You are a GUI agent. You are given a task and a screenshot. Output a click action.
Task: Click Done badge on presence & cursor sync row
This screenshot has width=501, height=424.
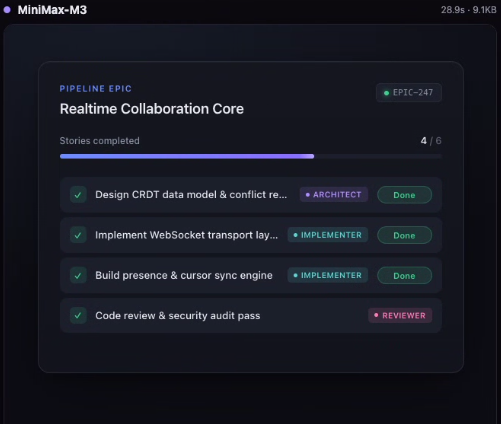click(404, 276)
